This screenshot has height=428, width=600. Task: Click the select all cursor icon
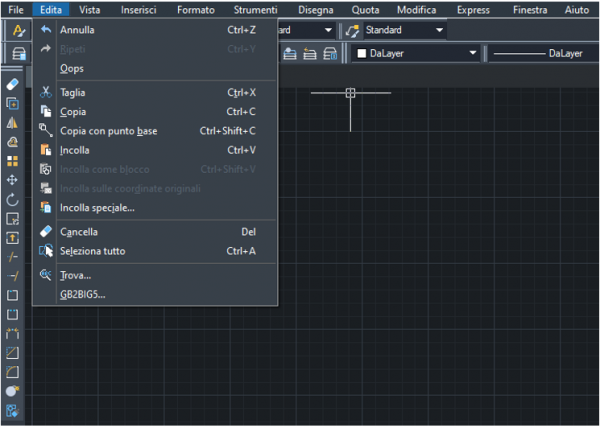(x=46, y=251)
